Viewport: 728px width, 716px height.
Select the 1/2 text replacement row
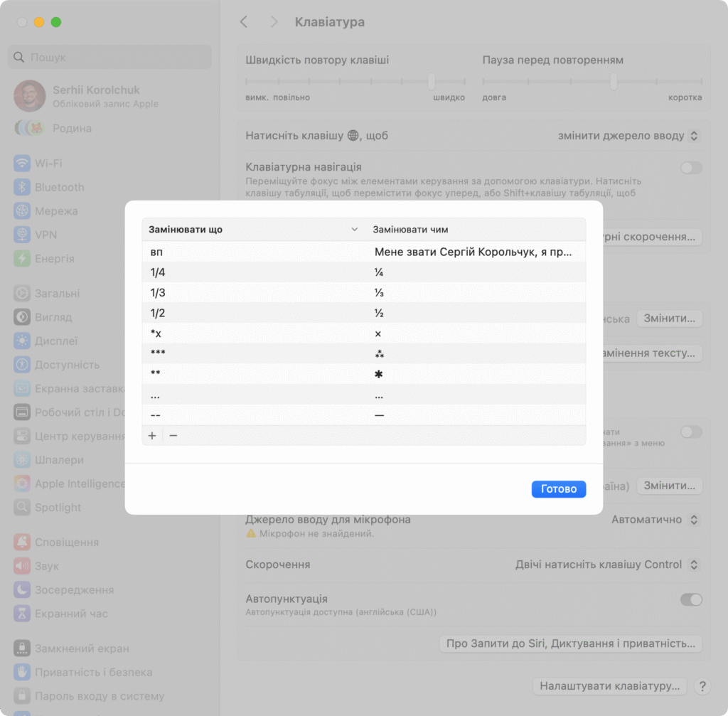[363, 314]
